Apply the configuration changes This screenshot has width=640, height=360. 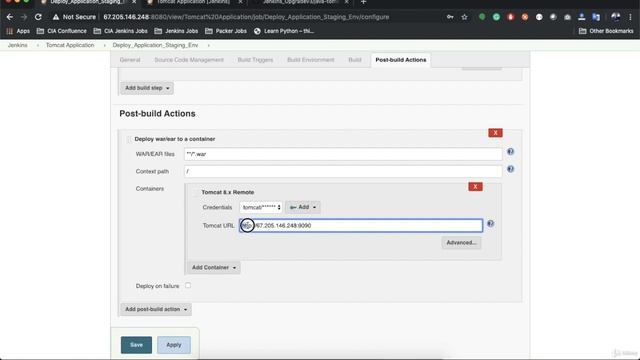tap(174, 345)
